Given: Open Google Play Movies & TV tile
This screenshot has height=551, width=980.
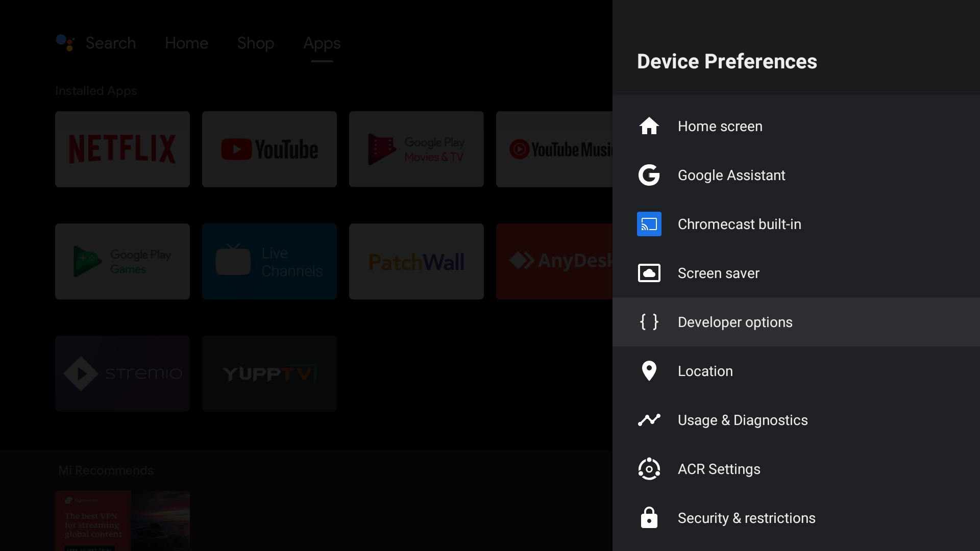Looking at the screenshot, I should 416,149.
